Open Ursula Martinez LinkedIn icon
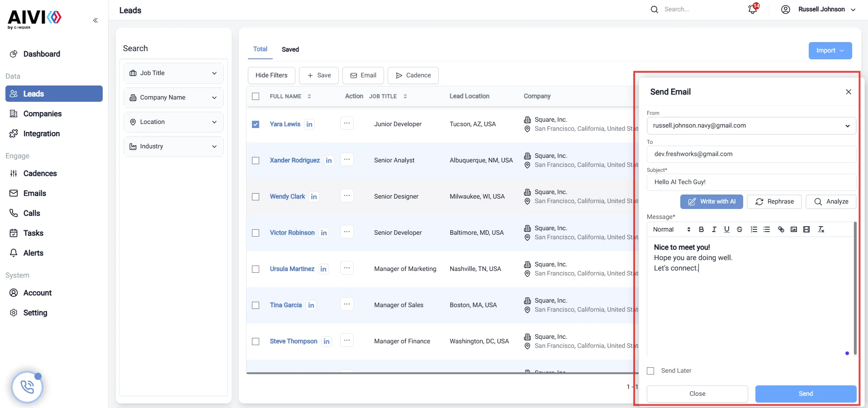This screenshot has width=868, height=408. tap(323, 269)
